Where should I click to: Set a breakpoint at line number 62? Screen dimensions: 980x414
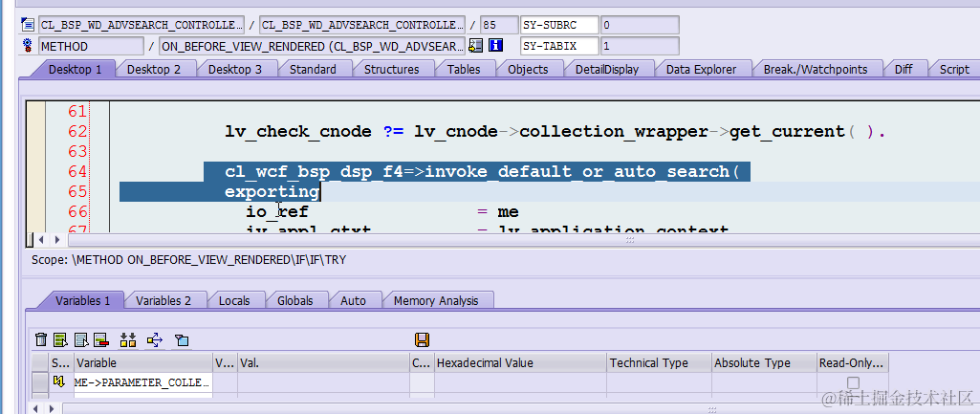pos(77,131)
